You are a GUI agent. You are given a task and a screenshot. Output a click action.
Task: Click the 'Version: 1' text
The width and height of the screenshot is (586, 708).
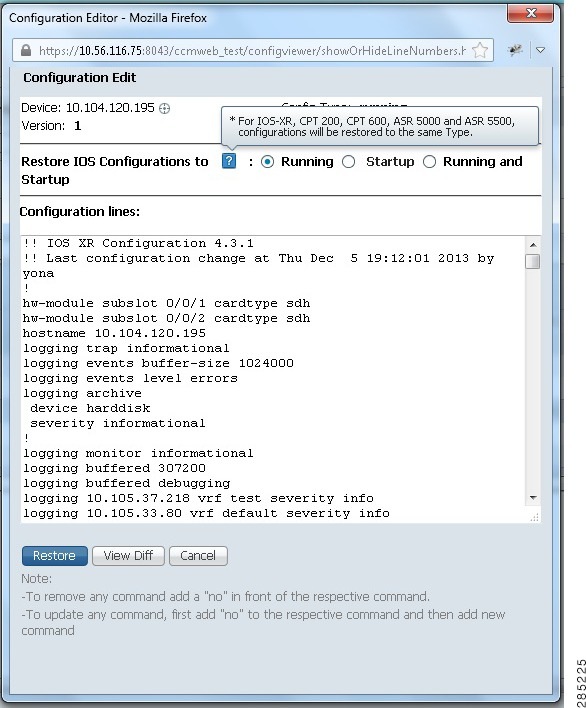pos(51,126)
